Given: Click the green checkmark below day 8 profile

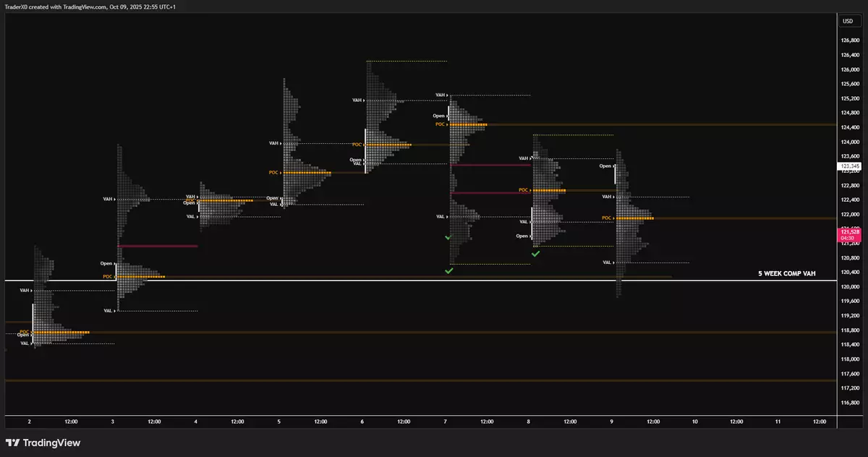Looking at the screenshot, I should tap(535, 254).
